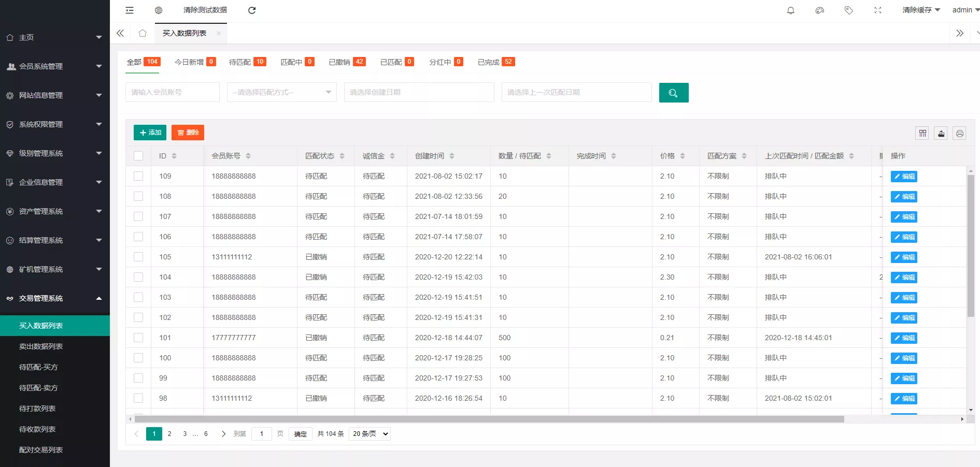Open the website globe icon
The width and height of the screenshot is (980, 467).
159,10
